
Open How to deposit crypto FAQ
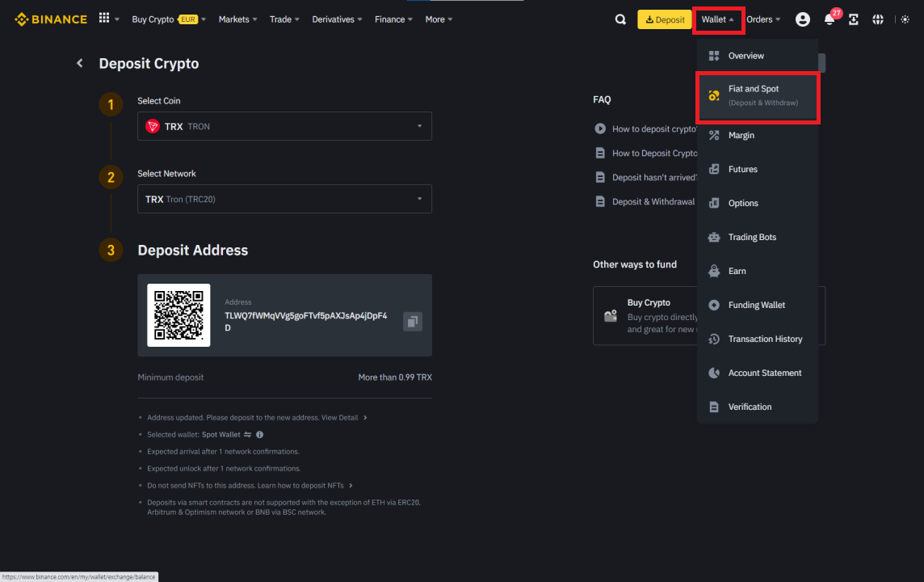(x=654, y=129)
